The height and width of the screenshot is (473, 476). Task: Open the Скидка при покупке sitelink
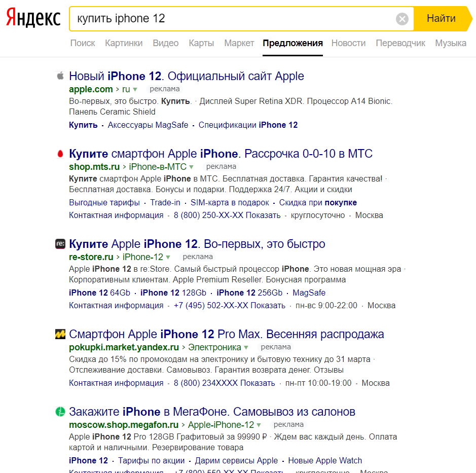tap(318, 202)
